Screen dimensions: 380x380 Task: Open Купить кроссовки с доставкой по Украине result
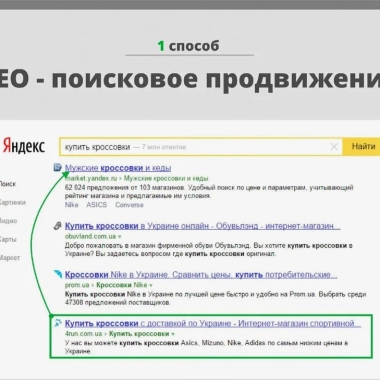213,323
